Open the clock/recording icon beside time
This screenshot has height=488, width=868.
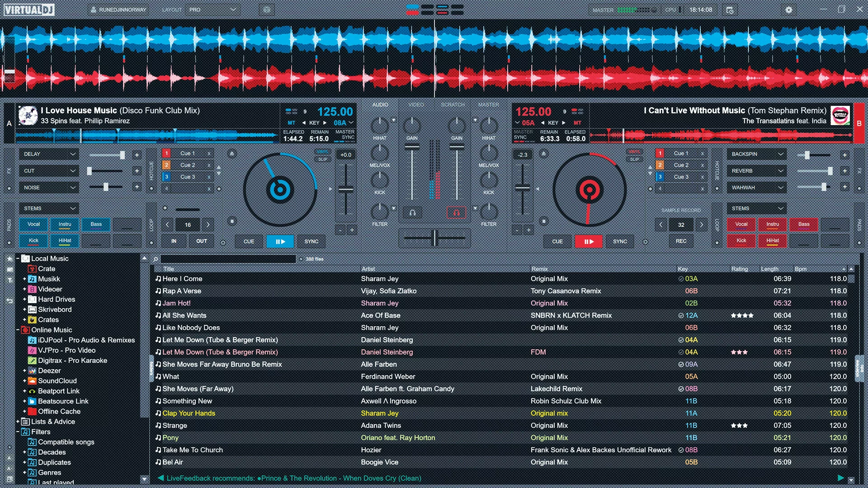[x=730, y=9]
